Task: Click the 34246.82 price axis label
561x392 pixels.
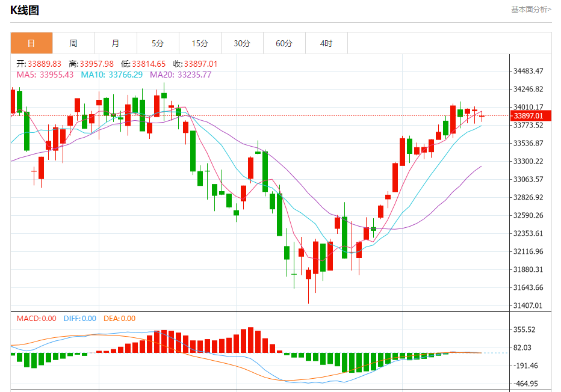Action: (528, 89)
